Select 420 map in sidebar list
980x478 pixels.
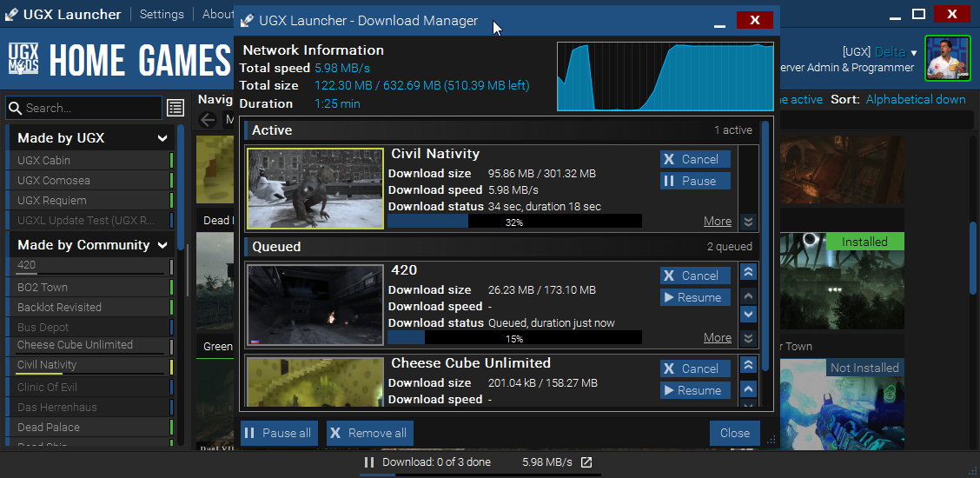(90, 267)
